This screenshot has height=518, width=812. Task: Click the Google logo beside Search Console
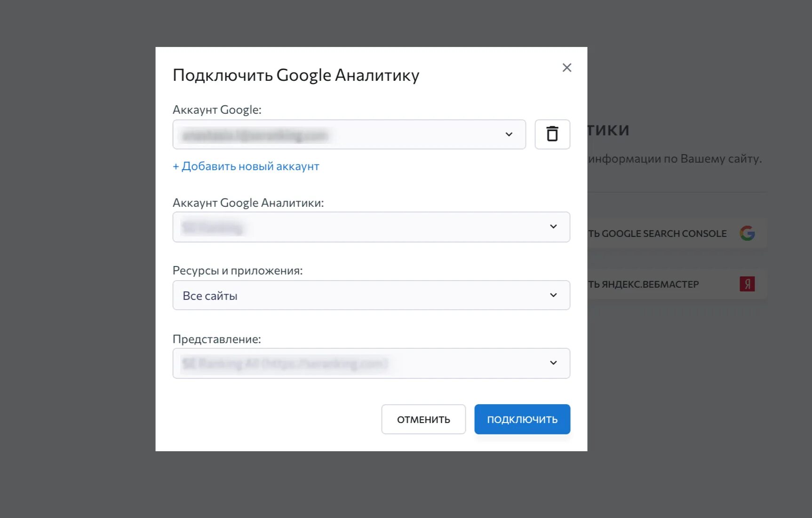[x=748, y=233]
